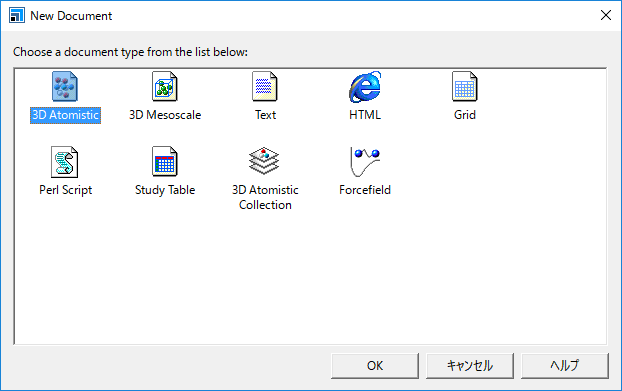Click the application icon in title bar
Screen dimensions: 622x391
(x=17, y=15)
